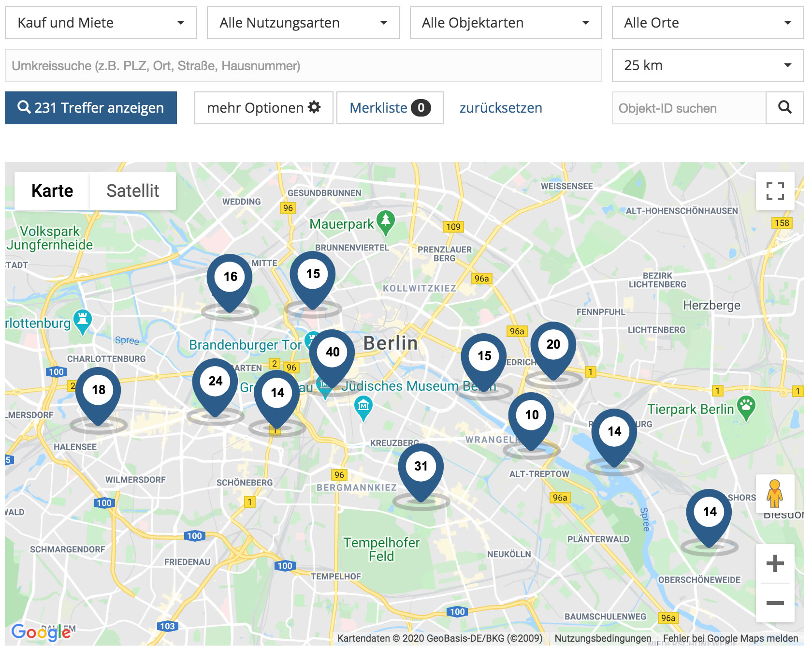Click the Jüdisches Museum pin icon

[363, 408]
